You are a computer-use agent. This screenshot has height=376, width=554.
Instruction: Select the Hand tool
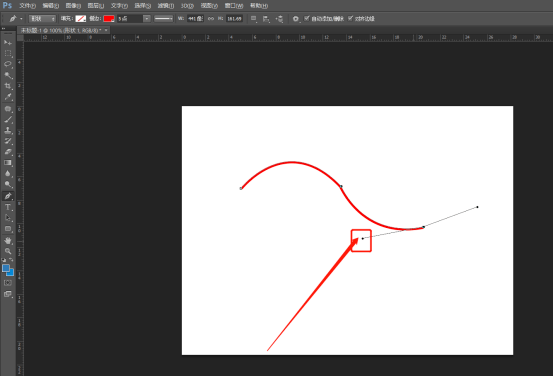(x=8, y=241)
